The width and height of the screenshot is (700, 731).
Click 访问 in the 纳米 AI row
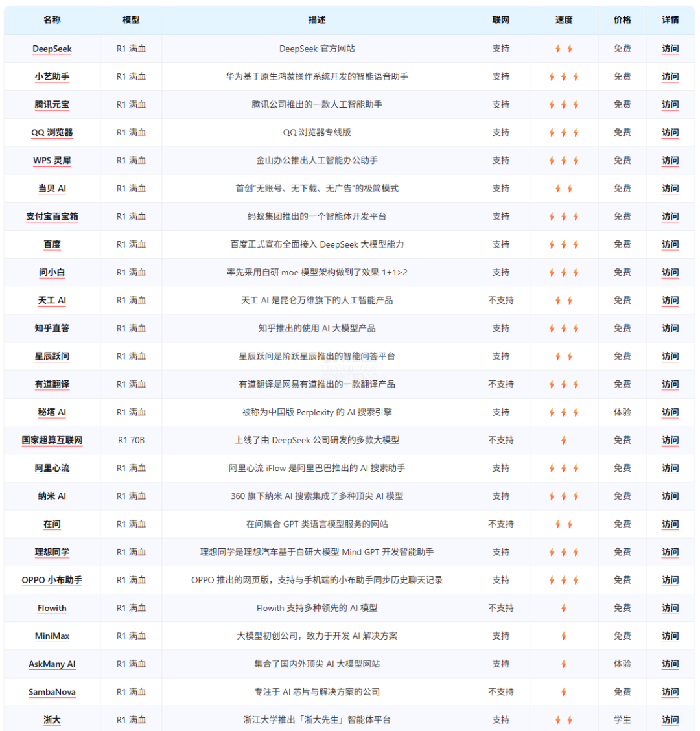pos(670,496)
